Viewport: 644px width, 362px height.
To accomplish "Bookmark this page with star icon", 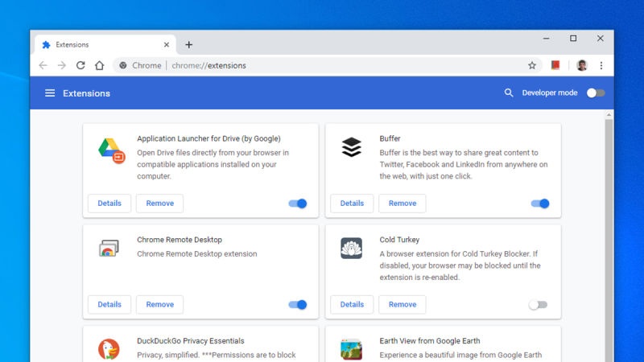I will (x=532, y=65).
